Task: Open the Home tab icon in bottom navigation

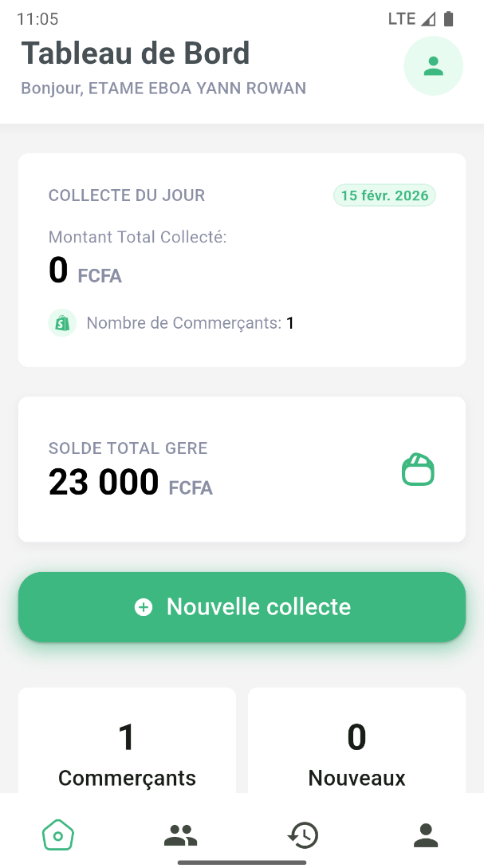Action: click(x=57, y=834)
